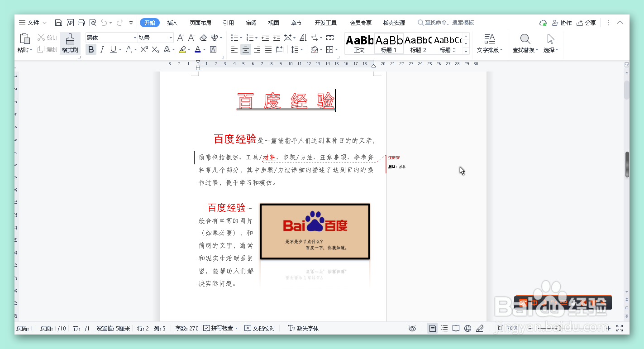Click the Distributed alignment icon
This screenshot has width=644, height=349.
[x=280, y=49]
